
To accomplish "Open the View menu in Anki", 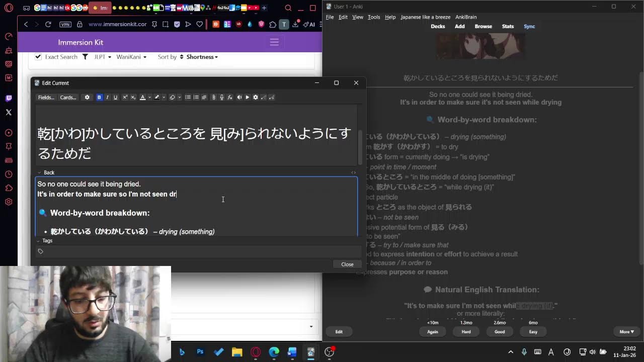I will pyautogui.click(x=358, y=17).
